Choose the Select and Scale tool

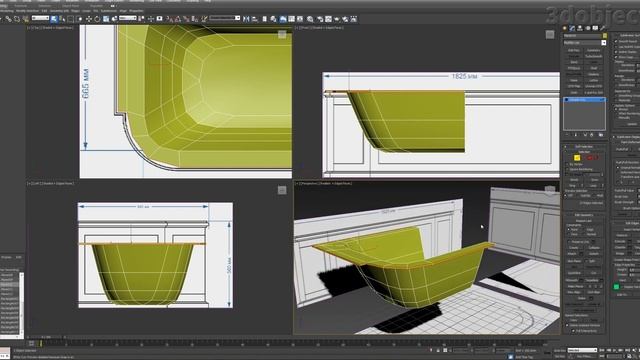pos(106,19)
